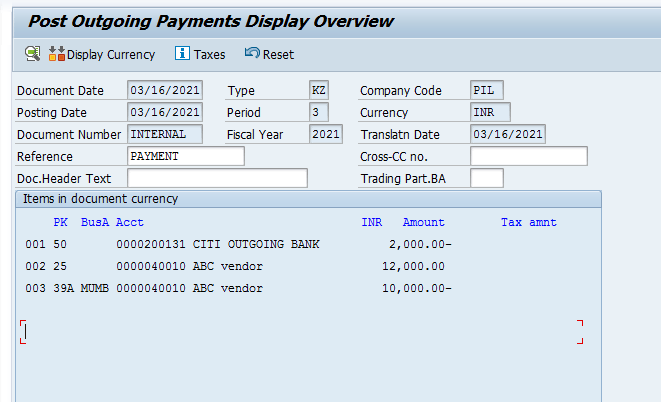
Task: Click the Type field showing KZ
Action: pyautogui.click(x=319, y=90)
